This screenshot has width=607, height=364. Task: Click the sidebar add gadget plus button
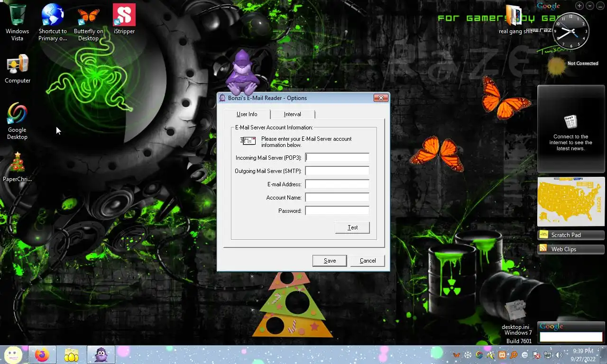tap(579, 6)
